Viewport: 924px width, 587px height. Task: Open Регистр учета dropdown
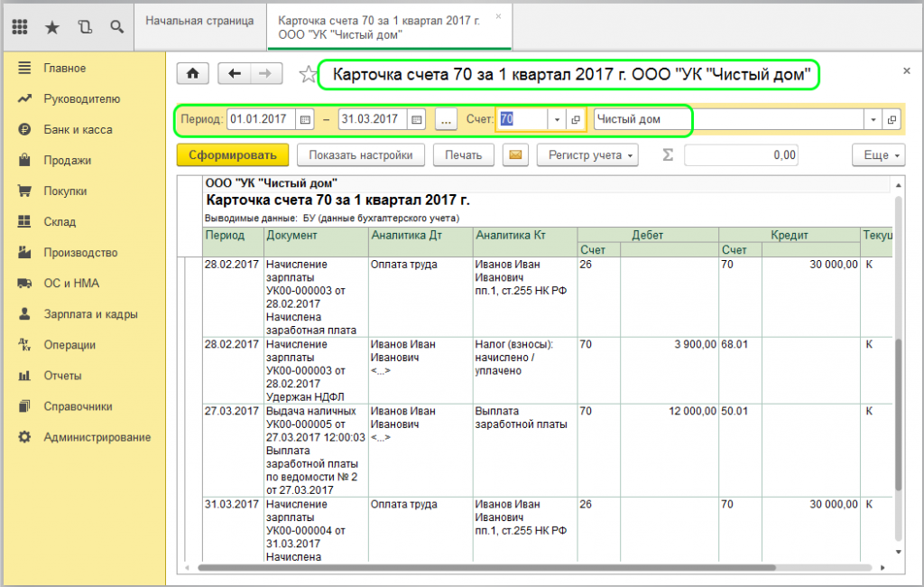[587, 155]
